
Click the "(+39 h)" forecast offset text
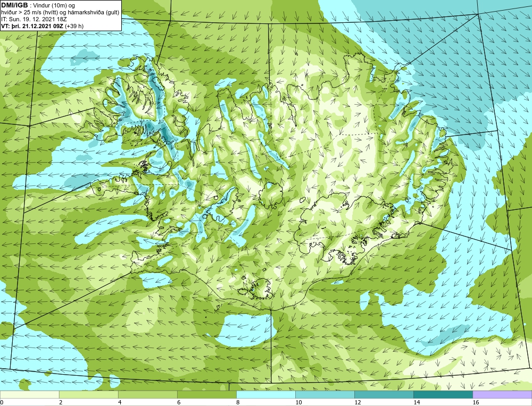74,26
